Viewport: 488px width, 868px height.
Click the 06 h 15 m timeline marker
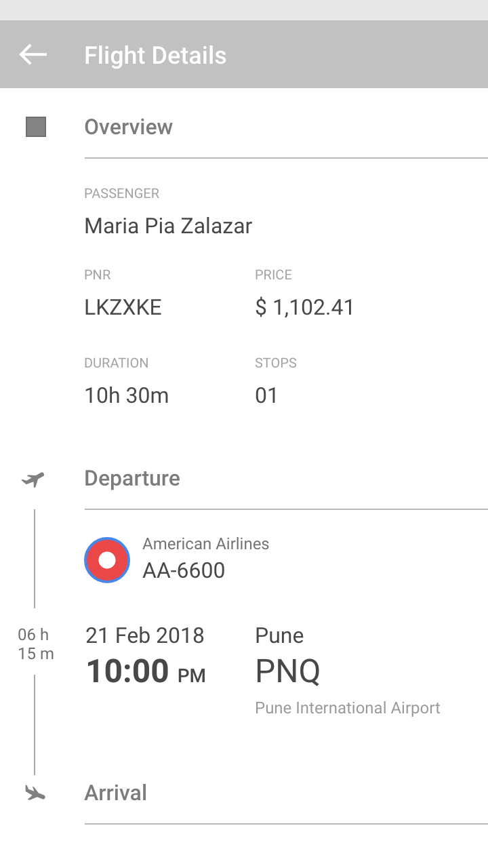[35, 644]
